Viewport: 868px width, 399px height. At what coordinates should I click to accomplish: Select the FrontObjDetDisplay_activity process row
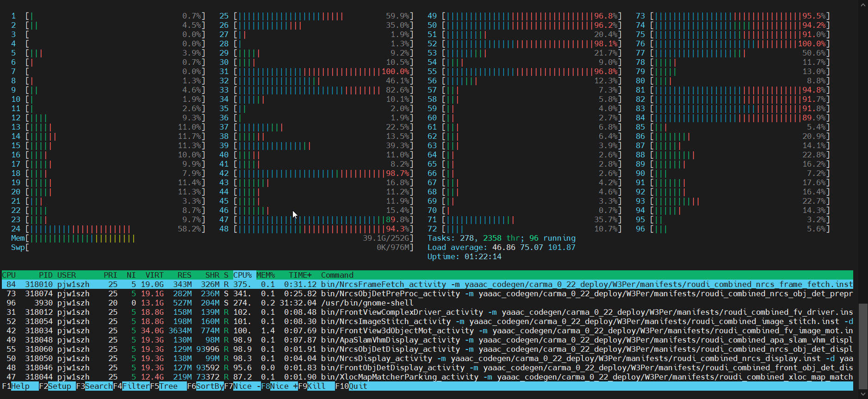click(428, 368)
